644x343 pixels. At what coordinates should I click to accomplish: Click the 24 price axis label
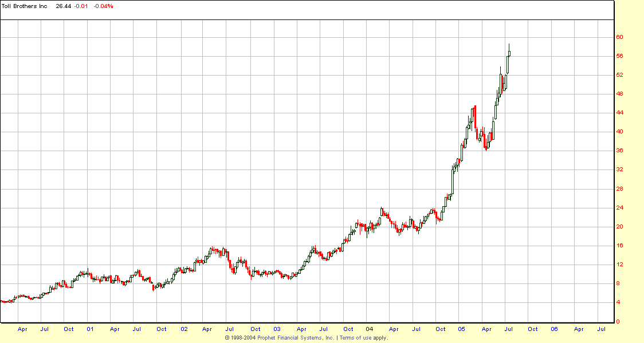click(x=619, y=208)
